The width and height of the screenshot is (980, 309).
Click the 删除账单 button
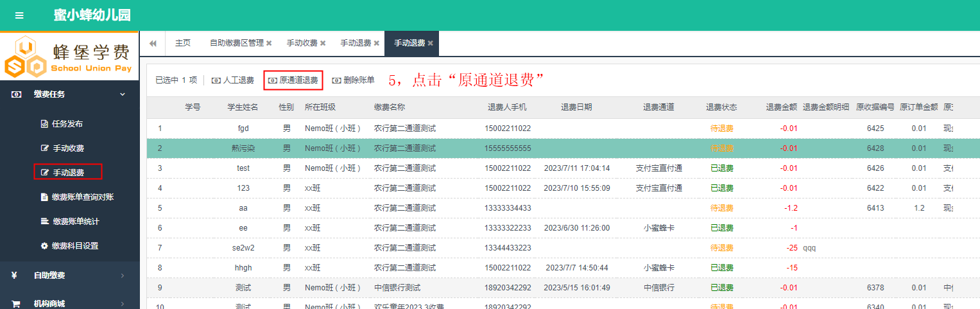point(353,80)
